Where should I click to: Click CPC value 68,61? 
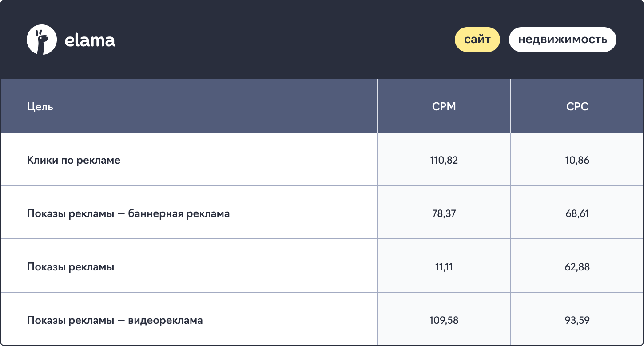coord(577,213)
